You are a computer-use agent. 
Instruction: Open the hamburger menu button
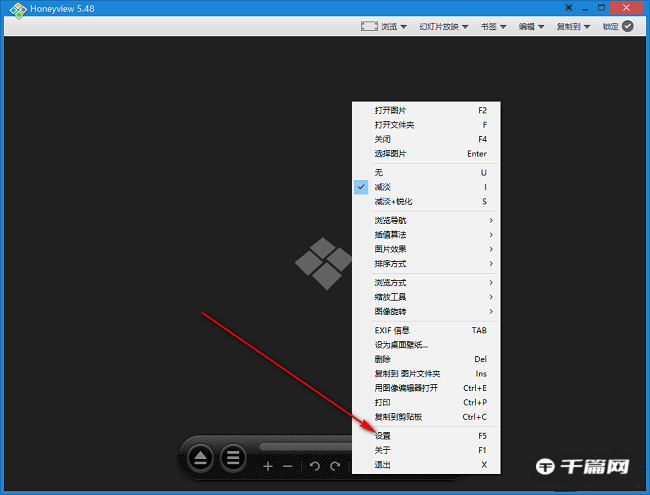[x=233, y=459]
